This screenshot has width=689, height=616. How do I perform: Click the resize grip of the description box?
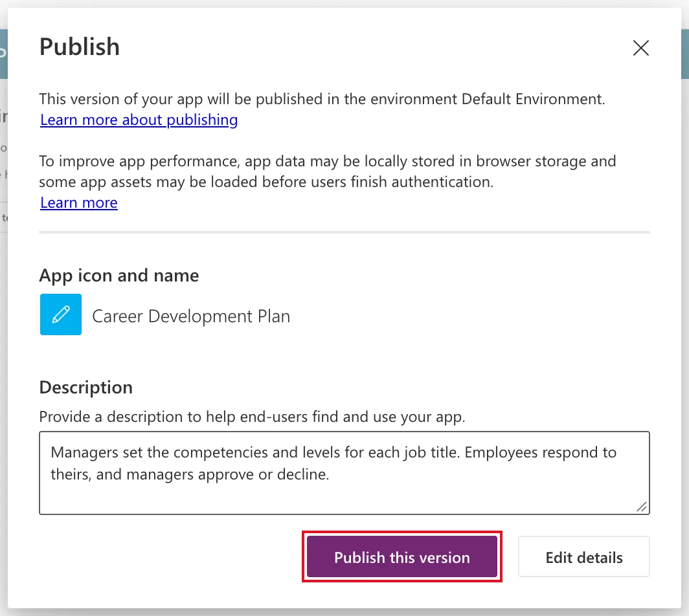(642, 507)
